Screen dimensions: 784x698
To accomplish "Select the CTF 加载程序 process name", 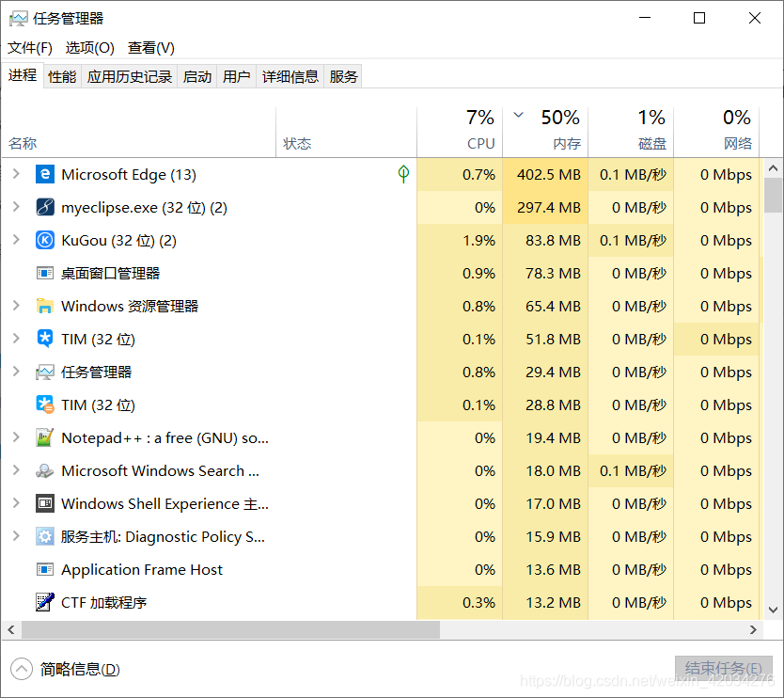I will [104, 602].
